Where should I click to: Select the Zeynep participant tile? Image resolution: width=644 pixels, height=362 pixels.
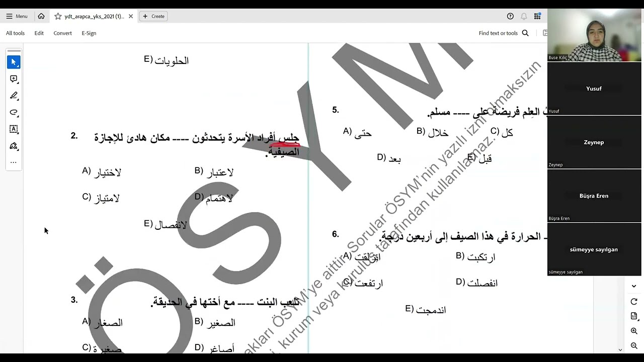tap(594, 142)
